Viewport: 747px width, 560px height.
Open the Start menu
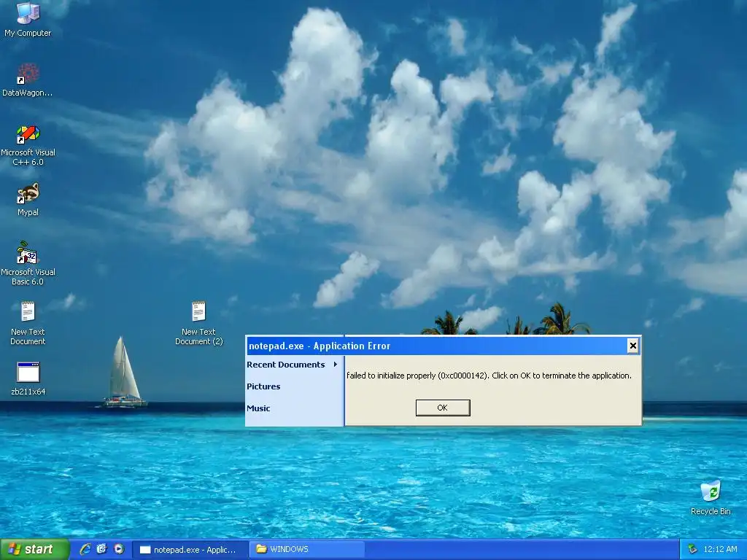point(34,549)
